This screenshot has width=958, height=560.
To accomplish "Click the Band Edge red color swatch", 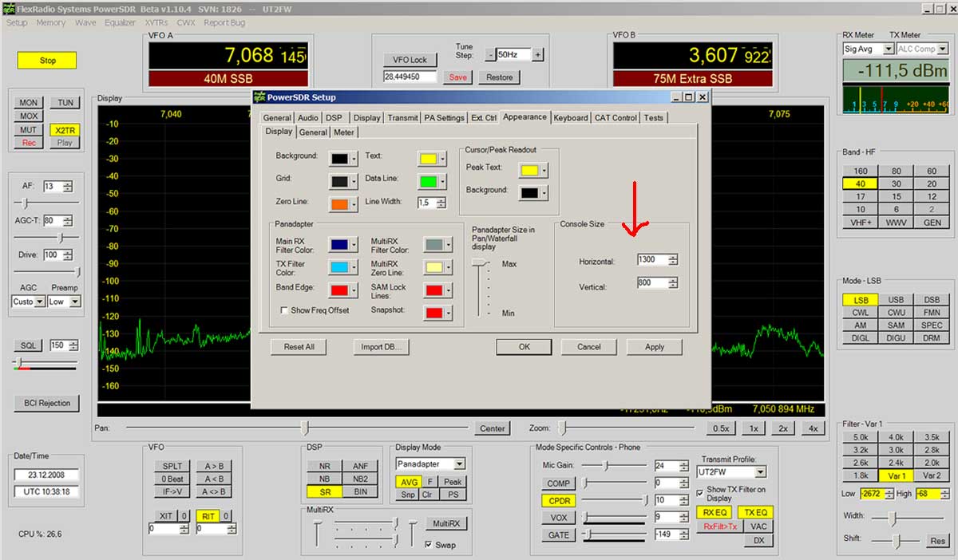I will tap(338, 289).
